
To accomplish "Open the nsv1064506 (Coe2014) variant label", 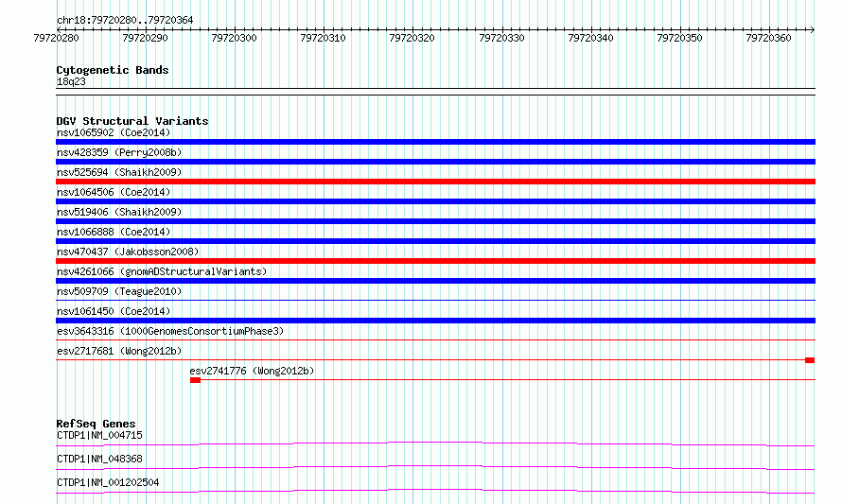I will (114, 192).
